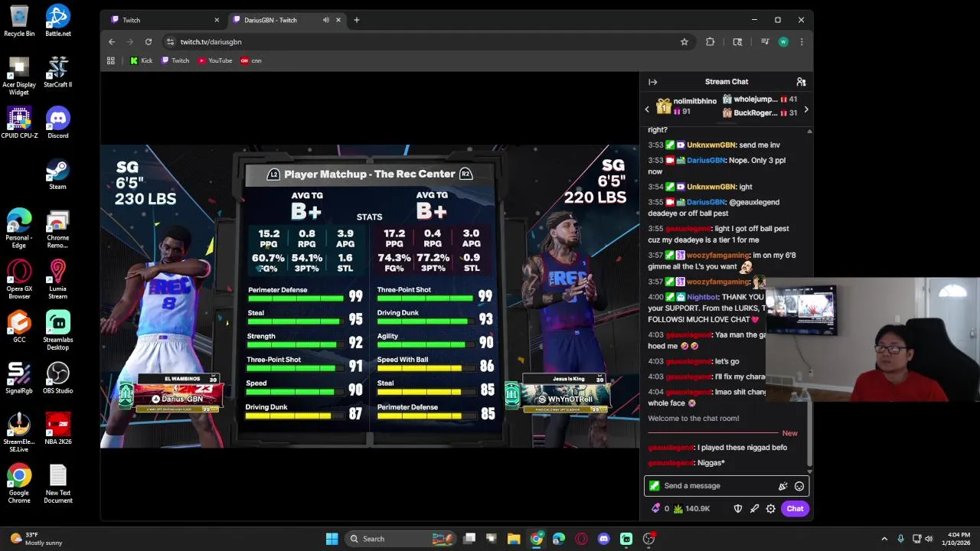
Task: Launch the OBS Studio desktop shortcut
Action: [58, 378]
